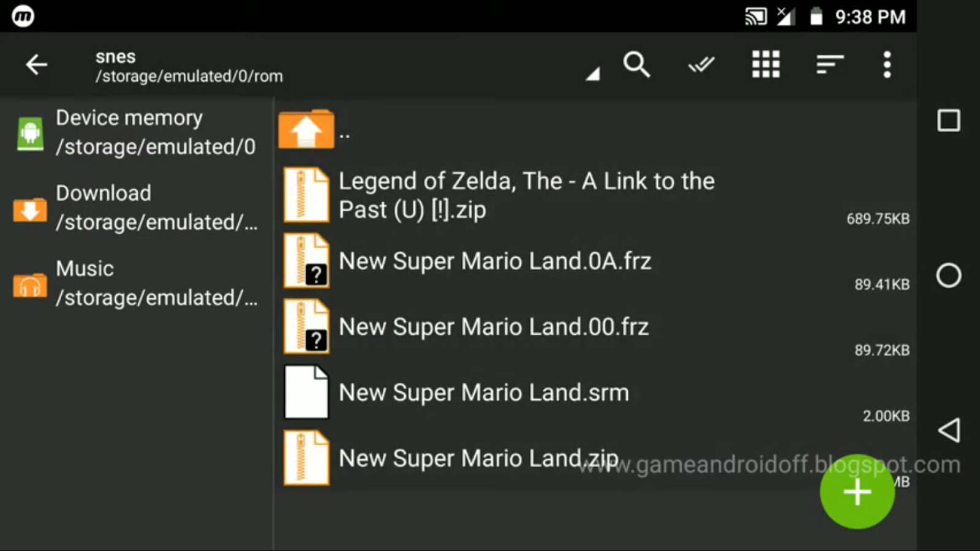Tap Android back triangle button
Screen dimensions: 980x551
pos(949,430)
